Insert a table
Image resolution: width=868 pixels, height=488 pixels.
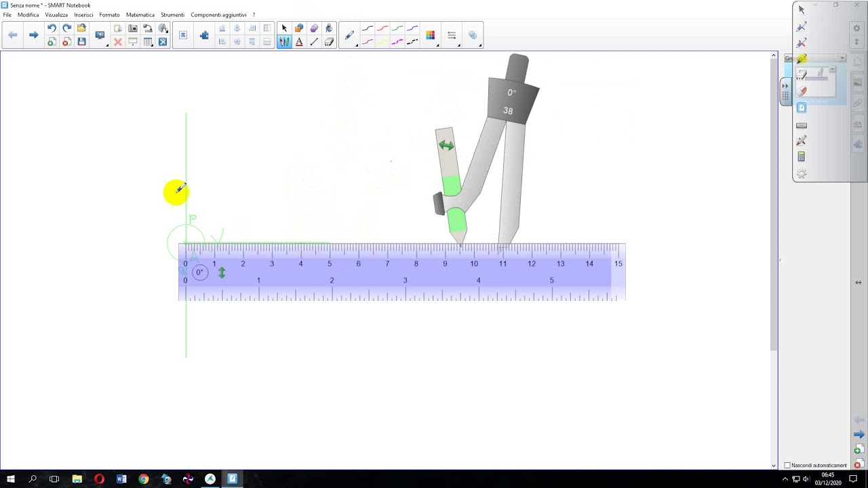click(x=148, y=42)
